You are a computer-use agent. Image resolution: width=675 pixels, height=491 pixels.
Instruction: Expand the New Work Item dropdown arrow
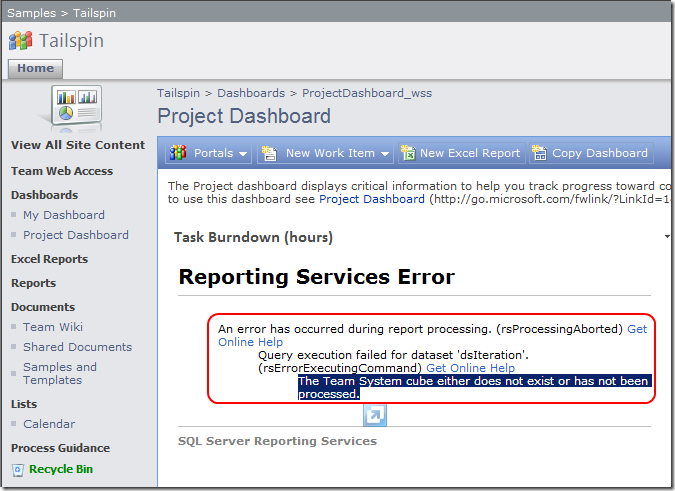[385, 154]
